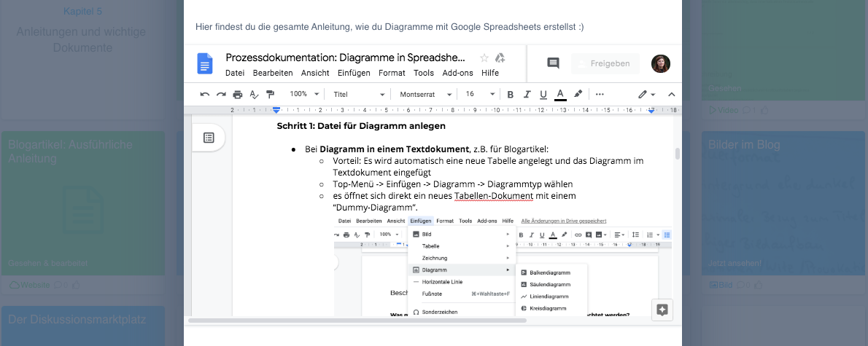
Task: Click the heading 'Schritt 1: Datei für Diagramm anlegen'
Action: [x=361, y=126]
